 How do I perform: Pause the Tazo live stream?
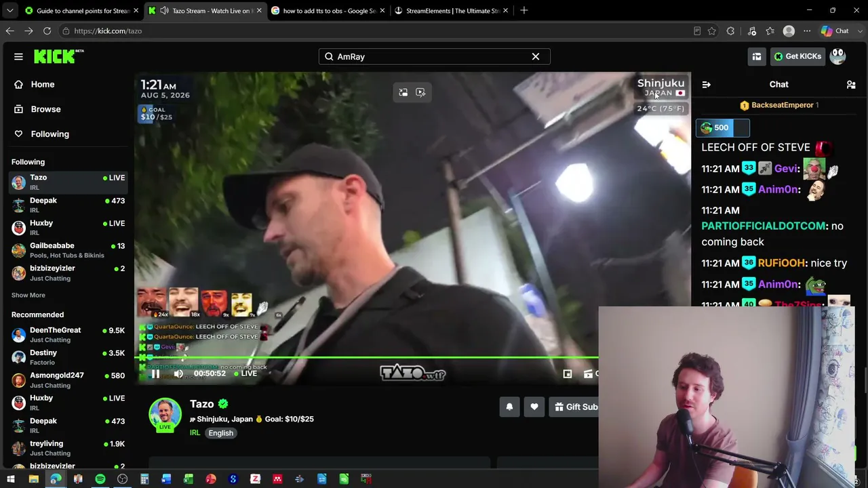(x=155, y=373)
